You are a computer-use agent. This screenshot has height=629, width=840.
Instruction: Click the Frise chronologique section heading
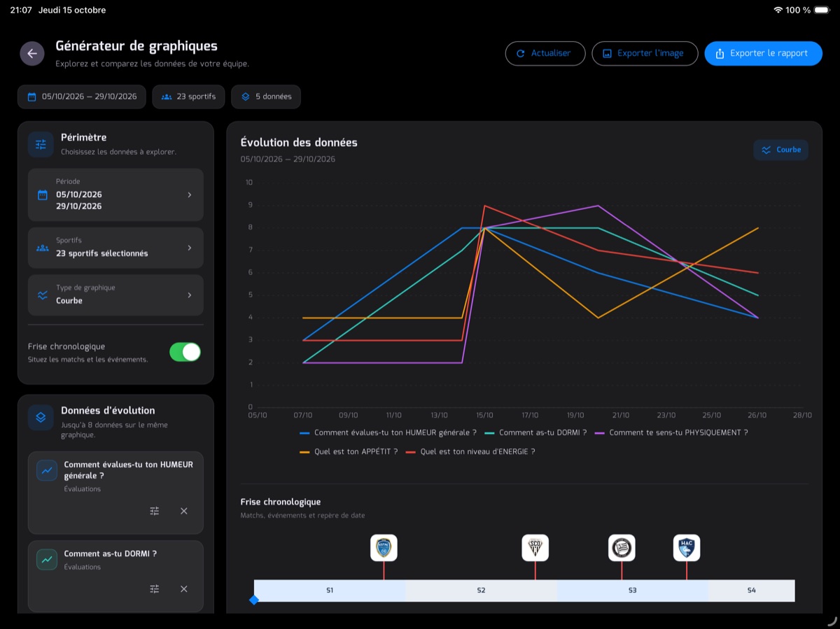pyautogui.click(x=281, y=502)
